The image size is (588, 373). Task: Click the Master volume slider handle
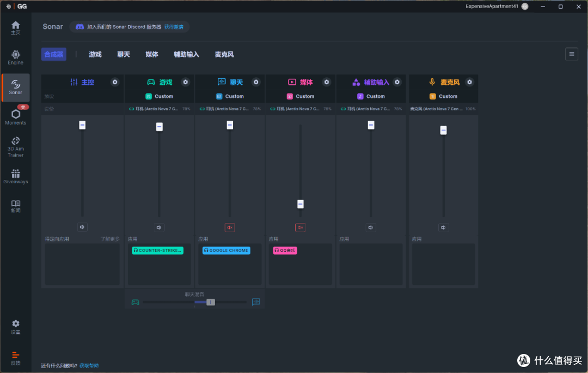click(82, 125)
